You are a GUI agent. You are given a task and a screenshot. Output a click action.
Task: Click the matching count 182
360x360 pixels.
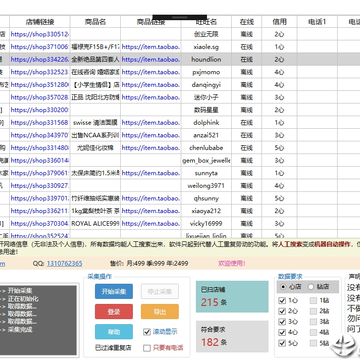[210, 342]
